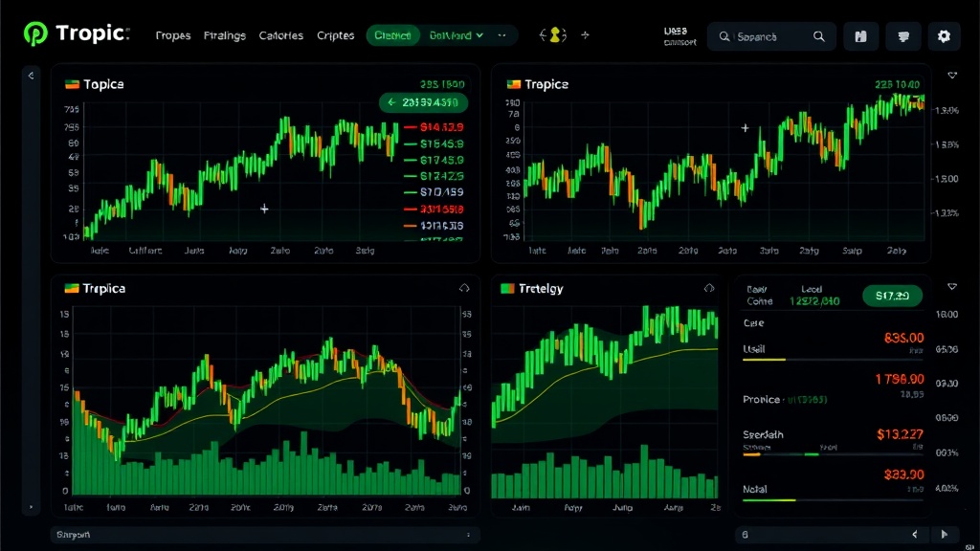Click the flag icon beside Tretelgy title
The image size is (980, 551).
click(507, 288)
